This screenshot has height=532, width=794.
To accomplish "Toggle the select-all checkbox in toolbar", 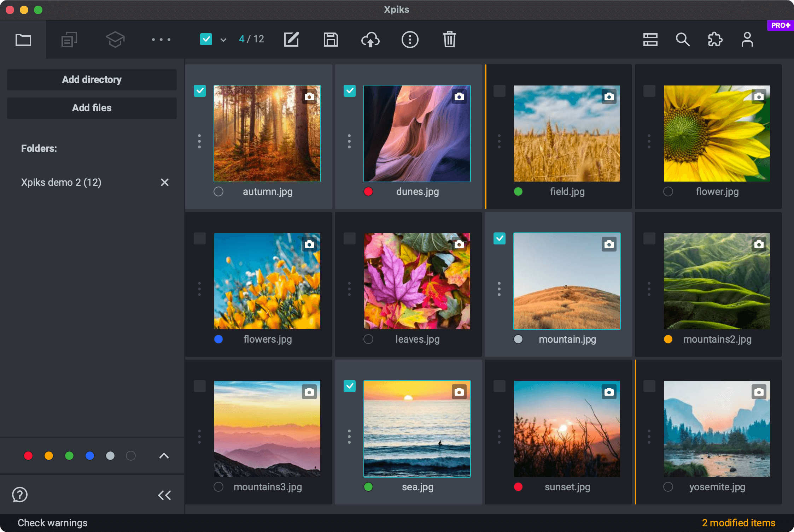I will (206, 39).
